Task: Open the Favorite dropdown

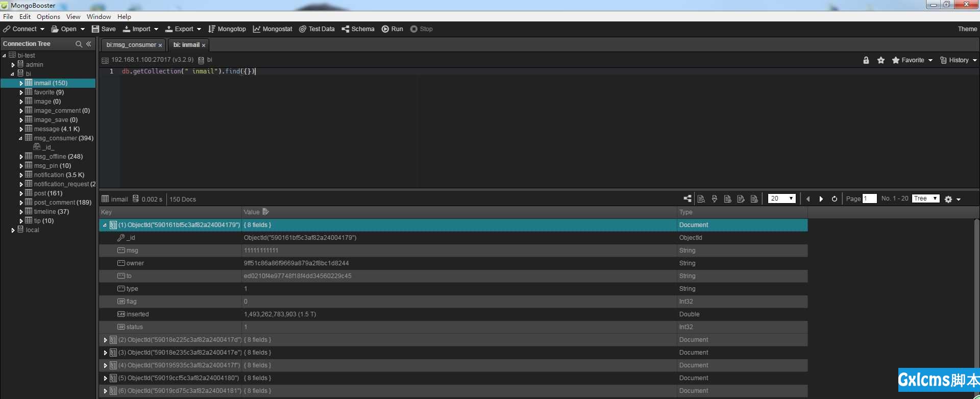Action: click(912, 60)
